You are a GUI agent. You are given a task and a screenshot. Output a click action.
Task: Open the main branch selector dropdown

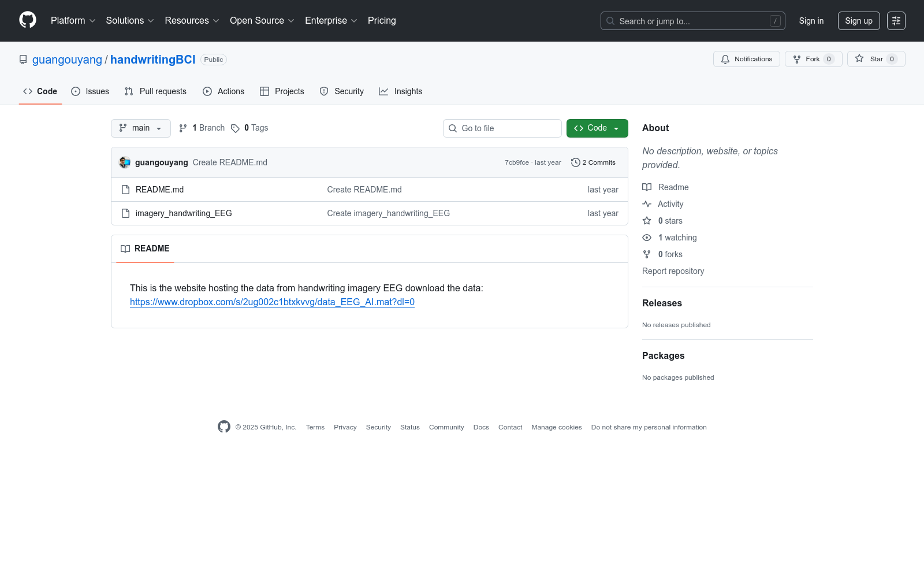[x=140, y=128]
